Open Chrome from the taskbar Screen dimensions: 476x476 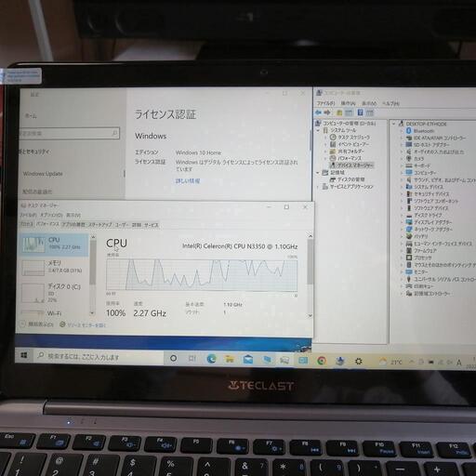coord(322,361)
